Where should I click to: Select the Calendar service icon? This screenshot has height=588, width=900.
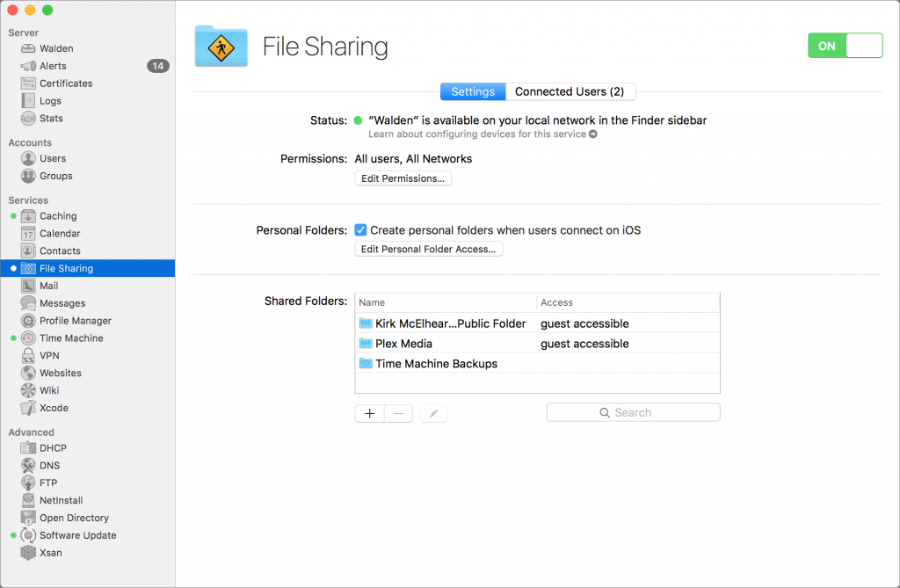(28, 234)
